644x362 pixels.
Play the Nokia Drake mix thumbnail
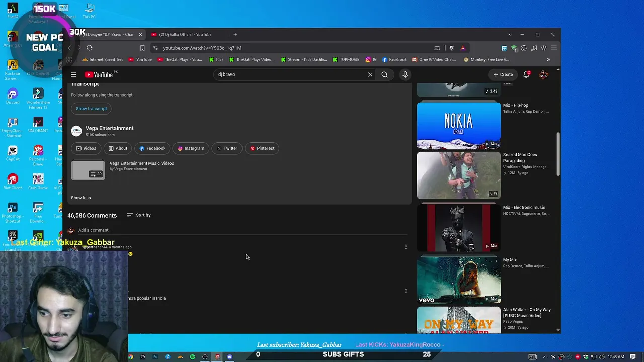tap(459, 126)
